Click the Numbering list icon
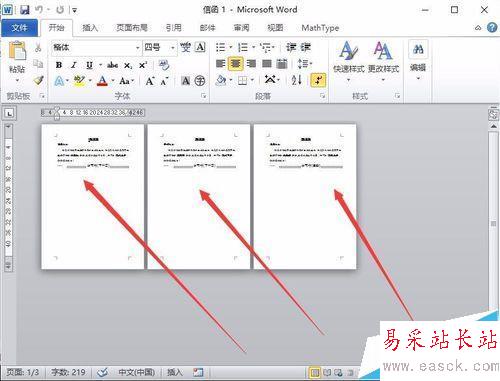The image size is (500, 381). tap(243, 47)
